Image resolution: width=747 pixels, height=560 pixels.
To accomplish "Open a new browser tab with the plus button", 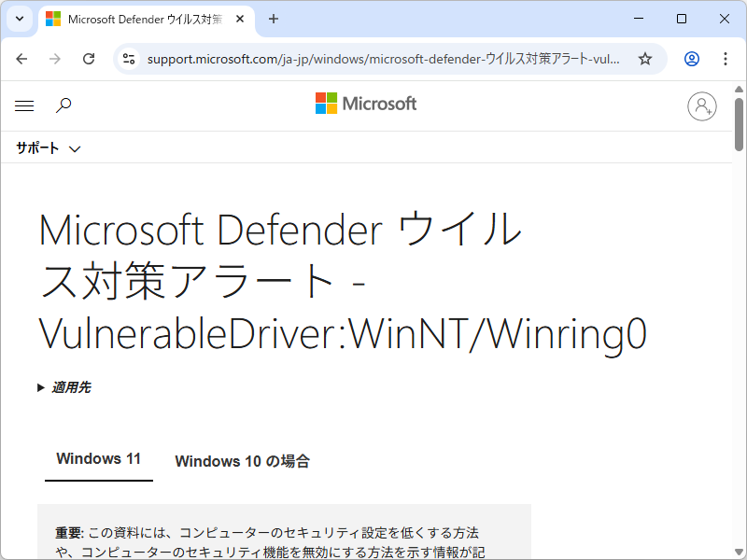I will 275,19.
